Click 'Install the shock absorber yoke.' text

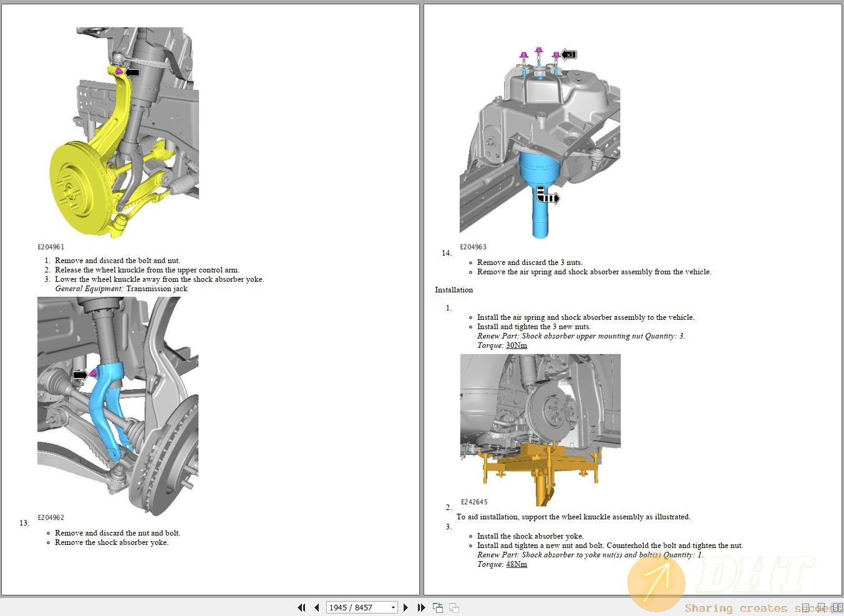point(530,536)
